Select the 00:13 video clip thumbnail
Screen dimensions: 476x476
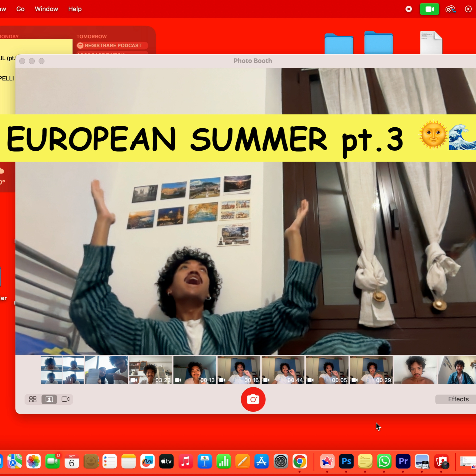195,370
